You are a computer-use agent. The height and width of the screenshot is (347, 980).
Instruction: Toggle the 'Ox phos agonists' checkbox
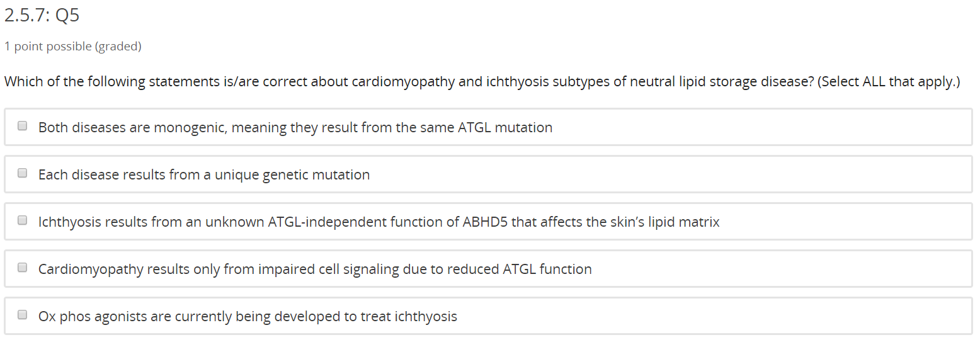23,315
